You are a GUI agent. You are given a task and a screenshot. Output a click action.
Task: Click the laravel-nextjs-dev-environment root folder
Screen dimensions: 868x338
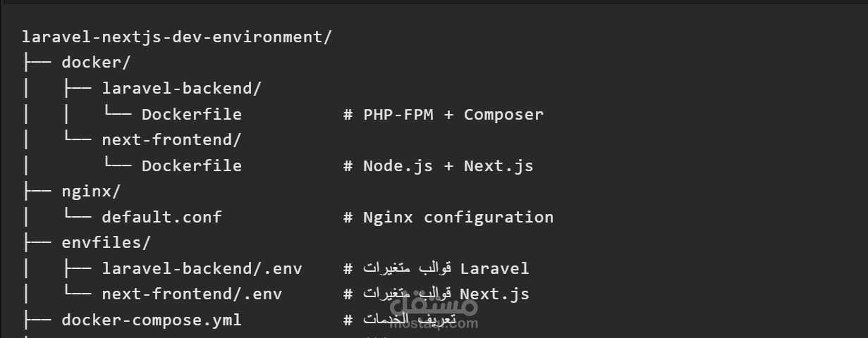point(176,37)
